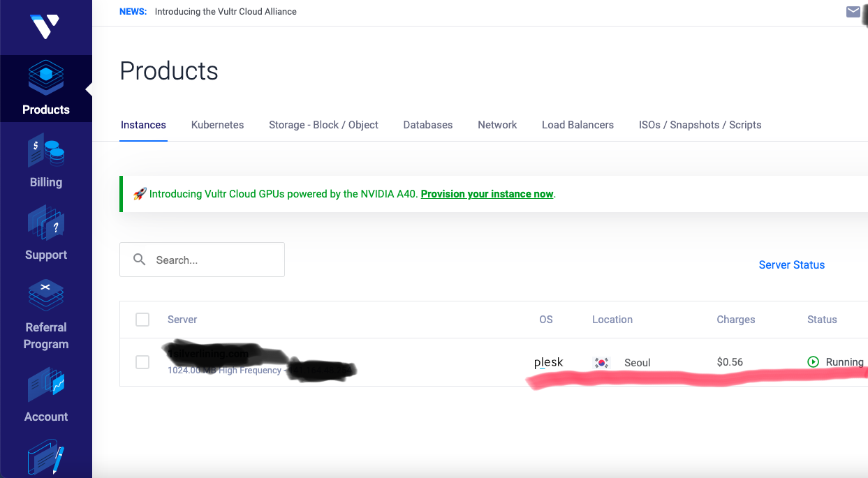Screen dimensions: 868x478
Task: Click the Seoul location text
Action: coord(638,363)
